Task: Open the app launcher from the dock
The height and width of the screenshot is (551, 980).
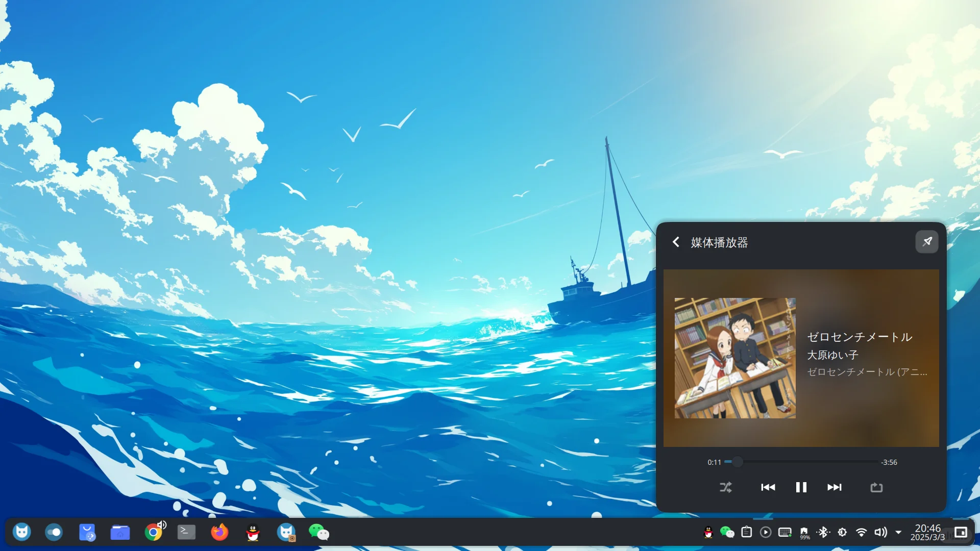Action: pyautogui.click(x=21, y=532)
